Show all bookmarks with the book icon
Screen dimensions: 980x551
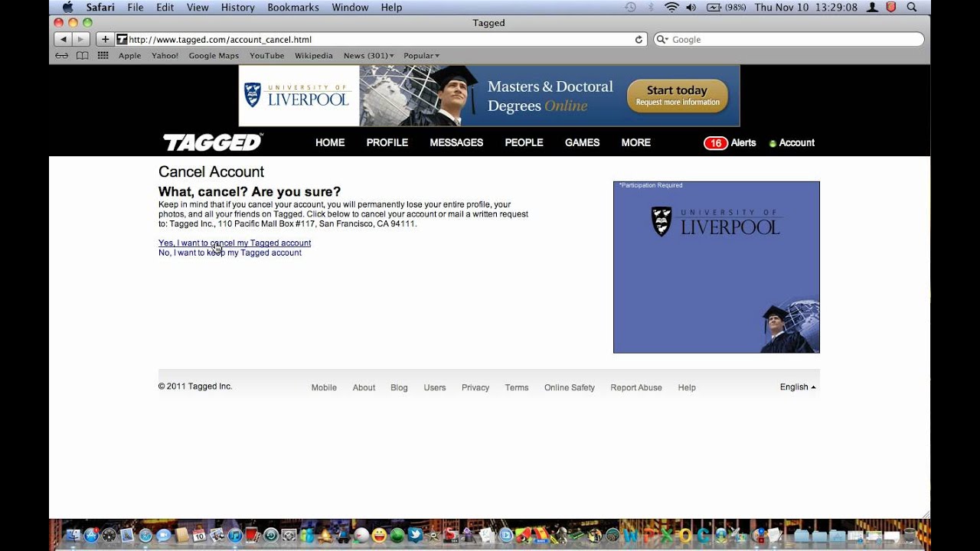(82, 55)
